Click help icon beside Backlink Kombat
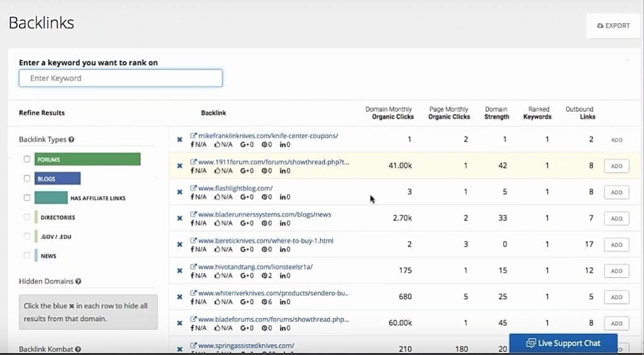The height and width of the screenshot is (355, 644). (x=79, y=349)
